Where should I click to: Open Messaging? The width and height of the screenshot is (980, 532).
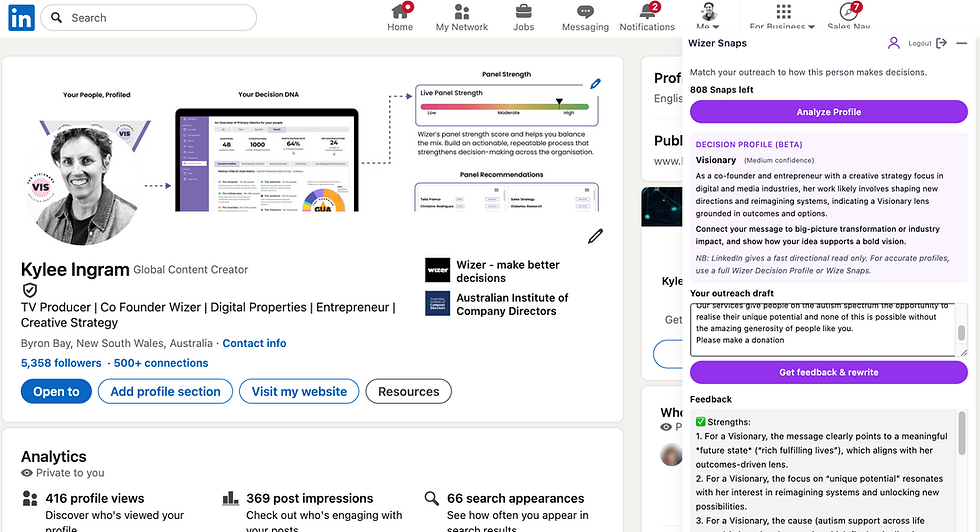pyautogui.click(x=585, y=18)
